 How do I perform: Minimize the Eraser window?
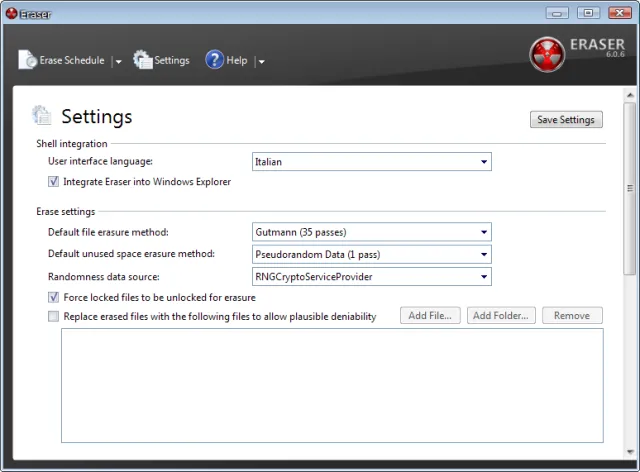tap(557, 13)
